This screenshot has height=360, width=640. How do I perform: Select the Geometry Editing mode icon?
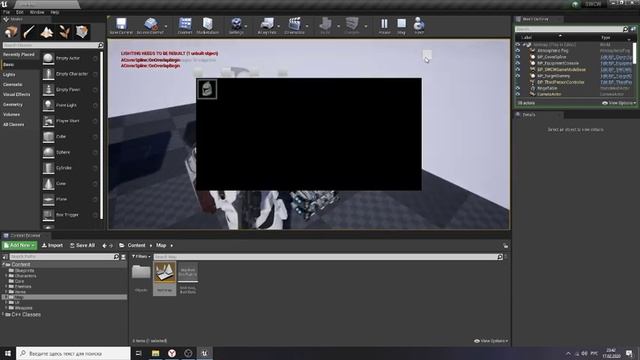tap(82, 32)
